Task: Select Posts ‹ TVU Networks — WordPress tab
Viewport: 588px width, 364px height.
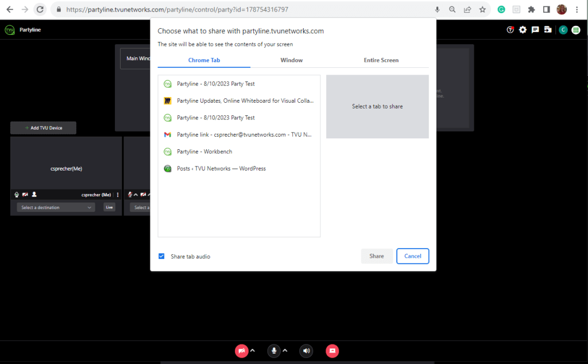Action: click(x=239, y=168)
